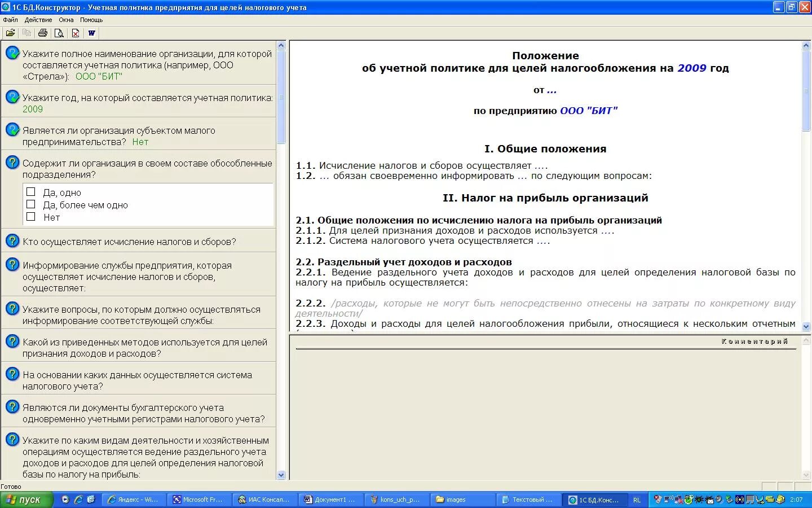The image size is (812, 508).
Task: Click answered question icon beside policy year
Action: click(12, 97)
